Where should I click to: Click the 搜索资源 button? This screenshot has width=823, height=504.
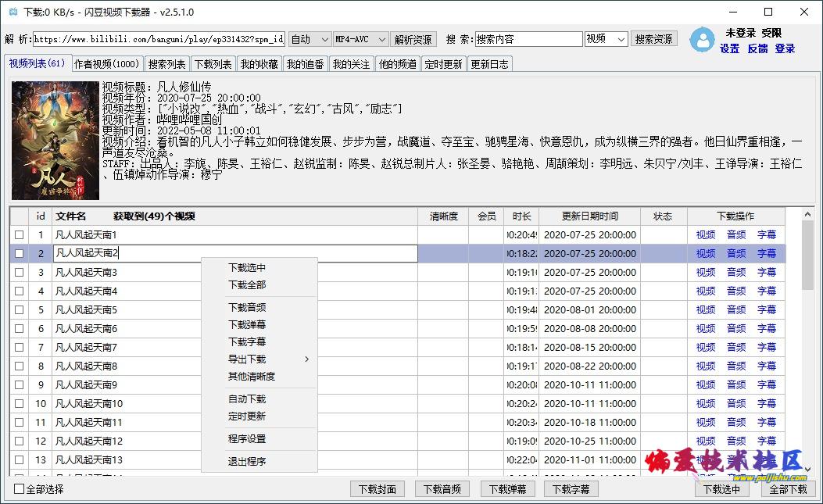pyautogui.click(x=653, y=39)
